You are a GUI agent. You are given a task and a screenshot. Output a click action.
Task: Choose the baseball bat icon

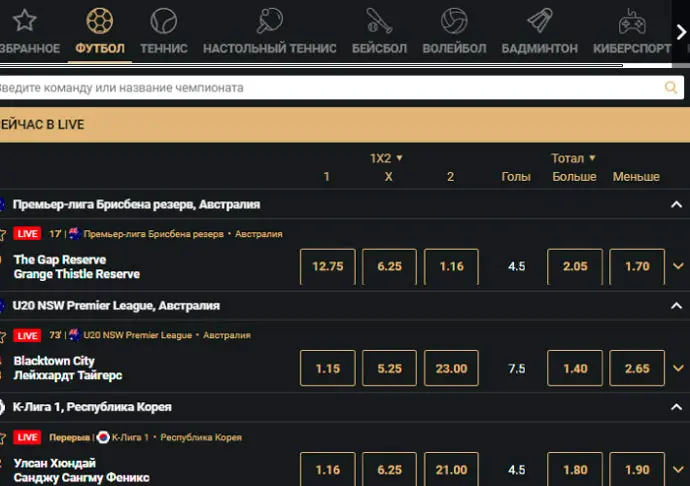click(x=378, y=21)
